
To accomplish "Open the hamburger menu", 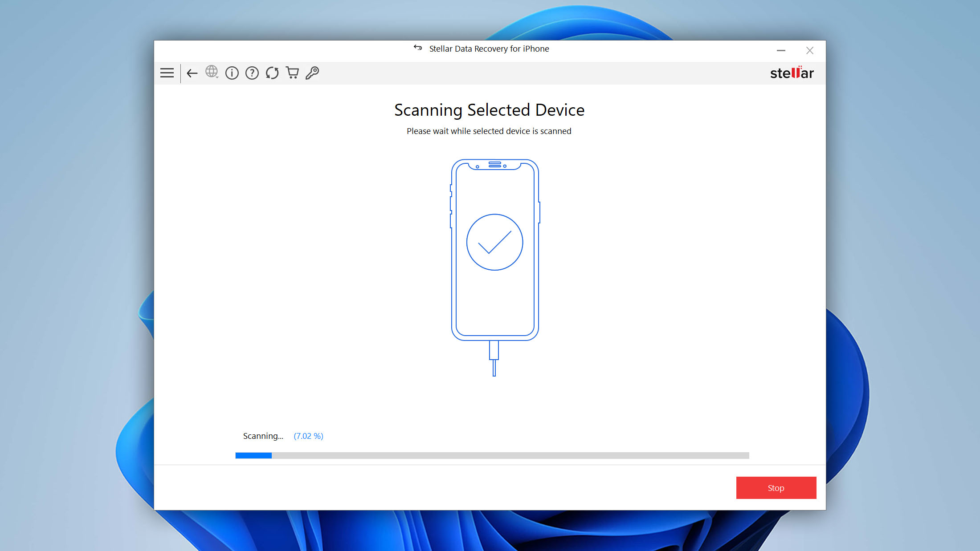I will point(167,73).
